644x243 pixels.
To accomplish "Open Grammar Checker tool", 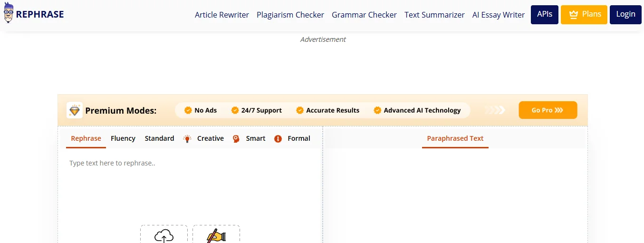I will (x=364, y=15).
